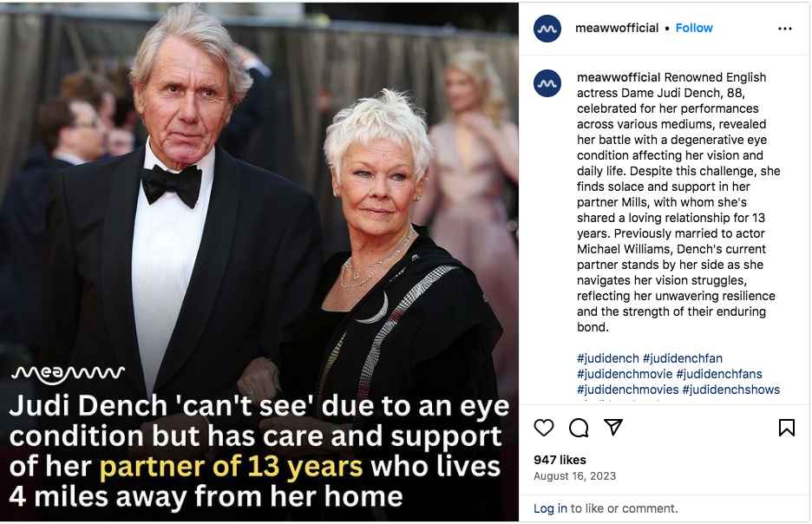This screenshot has height=524, width=812.
Task: Share the post via paper plane icon
Action: 613,428
